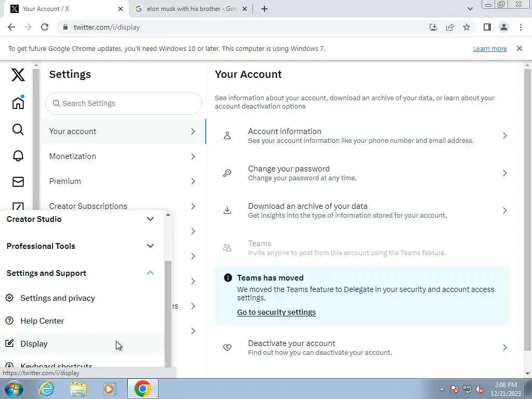This screenshot has width=532, height=399.
Task: Dismiss the Chrome update notice
Action: (520, 48)
